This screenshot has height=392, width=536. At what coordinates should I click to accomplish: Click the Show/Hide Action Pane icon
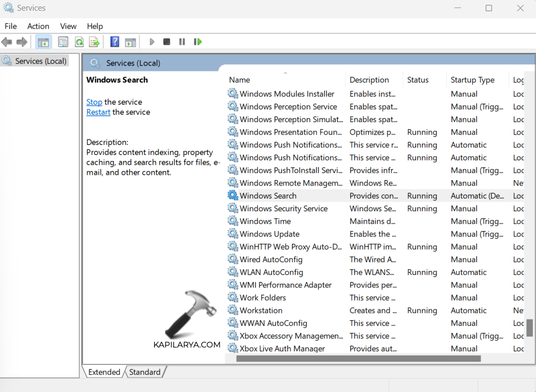[x=130, y=42]
